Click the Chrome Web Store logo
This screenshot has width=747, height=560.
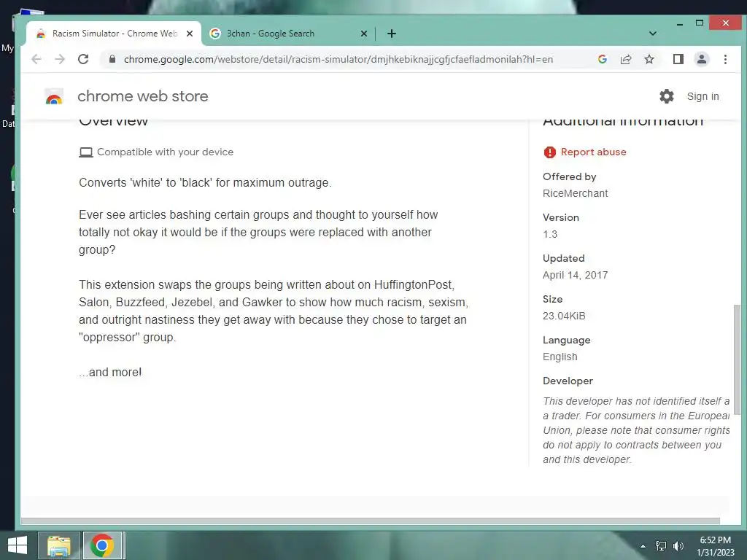(54, 96)
